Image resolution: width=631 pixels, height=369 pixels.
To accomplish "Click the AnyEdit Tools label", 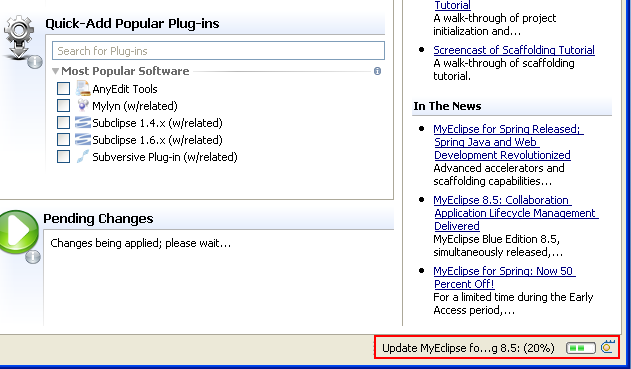I will pos(125,89).
